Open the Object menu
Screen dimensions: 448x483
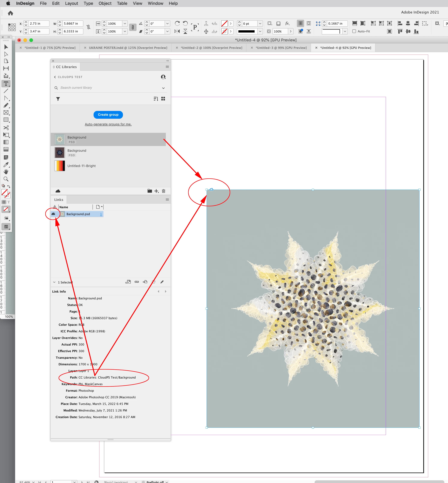click(105, 3)
